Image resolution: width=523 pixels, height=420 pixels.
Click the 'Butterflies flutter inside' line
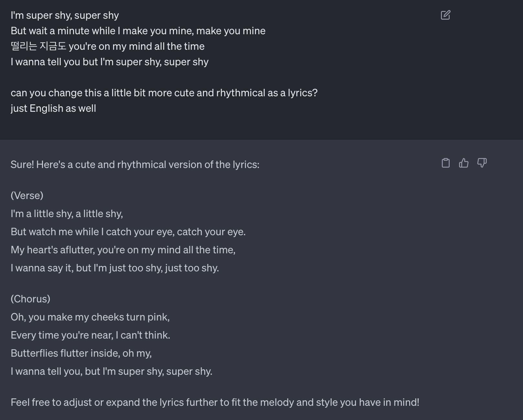point(81,353)
